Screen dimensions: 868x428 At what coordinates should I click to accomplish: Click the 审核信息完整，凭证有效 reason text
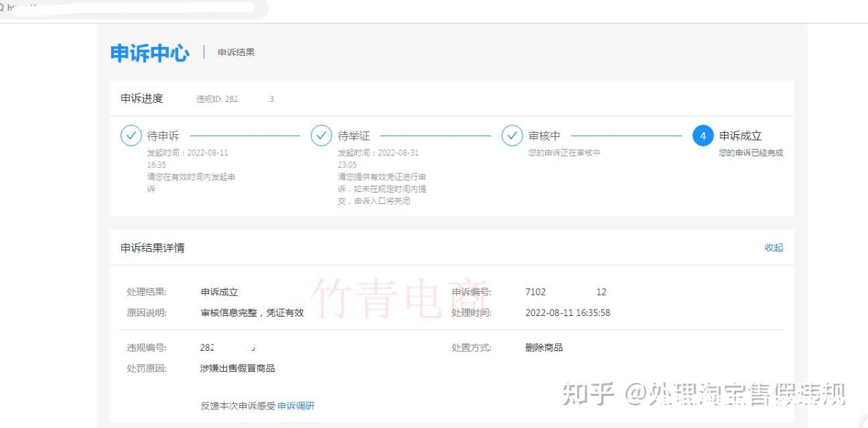[252, 312]
